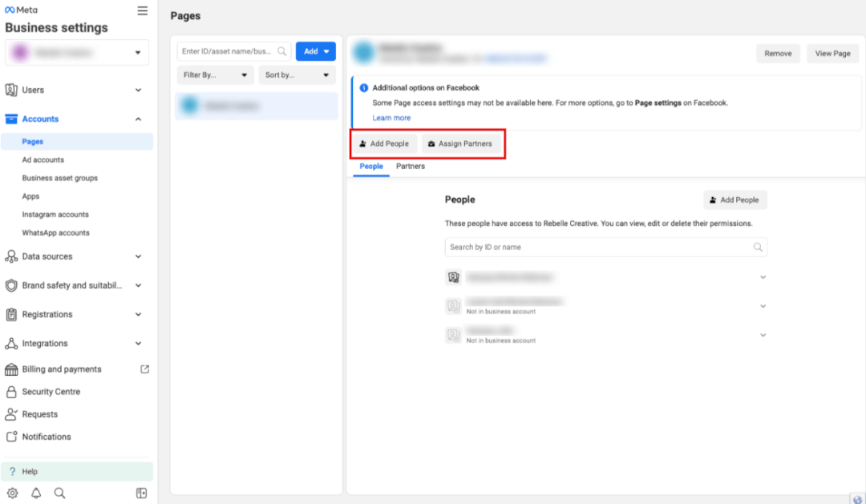Screen dimensions: 866x504
Task: Click the notifications bell icon
Action: 35,493
